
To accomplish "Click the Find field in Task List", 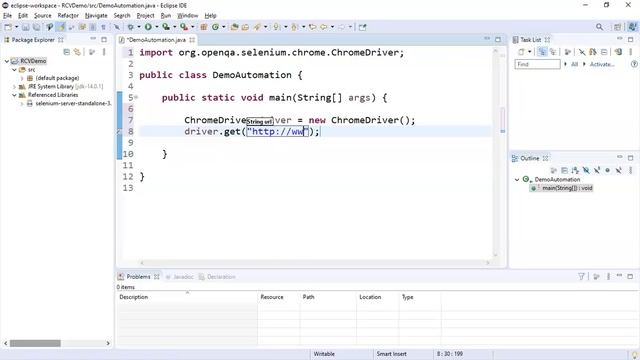I will click(537, 64).
